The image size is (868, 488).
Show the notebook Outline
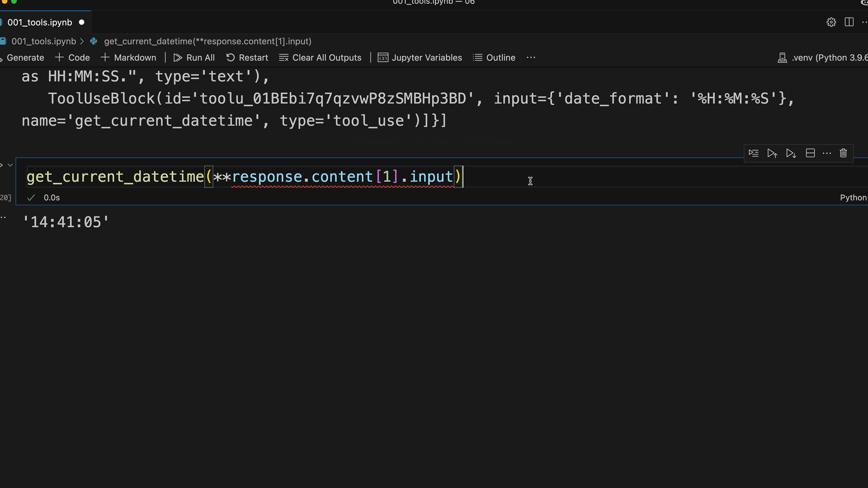click(x=494, y=57)
